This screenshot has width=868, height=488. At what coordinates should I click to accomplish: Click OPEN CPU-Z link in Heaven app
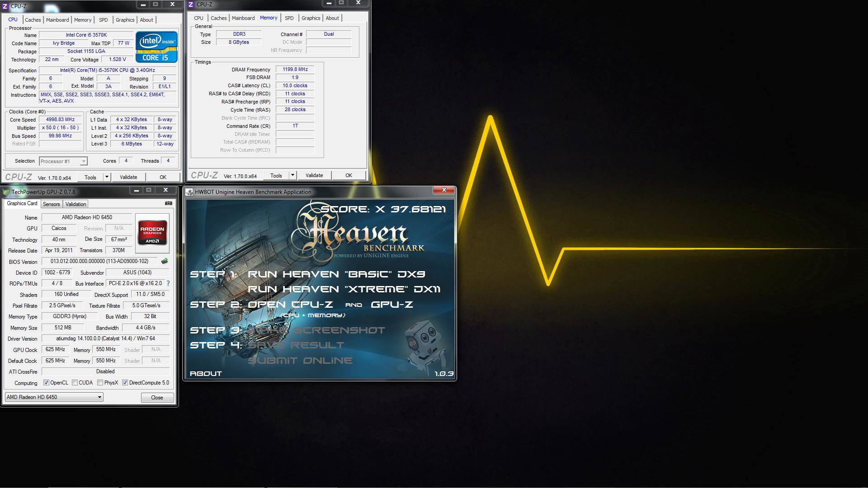point(290,305)
